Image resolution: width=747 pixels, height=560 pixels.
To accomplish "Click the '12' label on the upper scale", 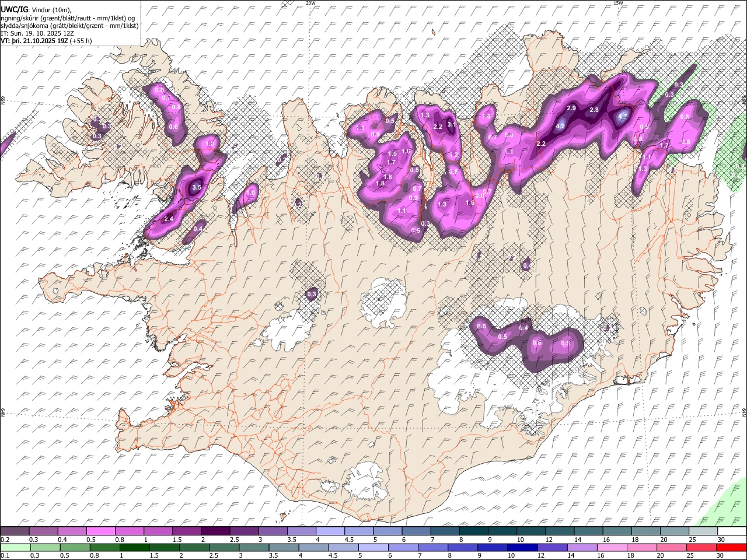I will click(x=549, y=540).
